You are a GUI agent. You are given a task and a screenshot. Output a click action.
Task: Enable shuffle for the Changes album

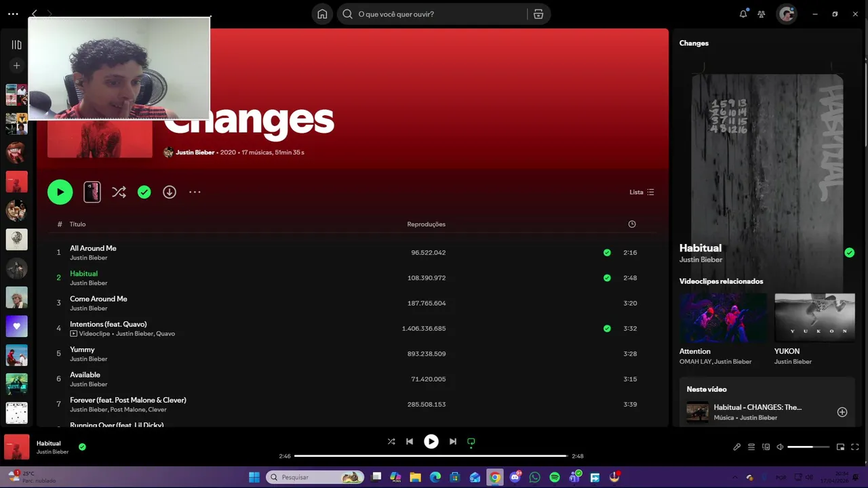(x=119, y=192)
